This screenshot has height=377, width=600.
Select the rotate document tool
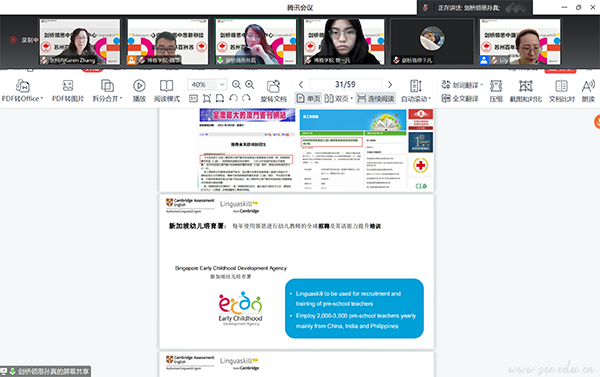click(x=273, y=91)
